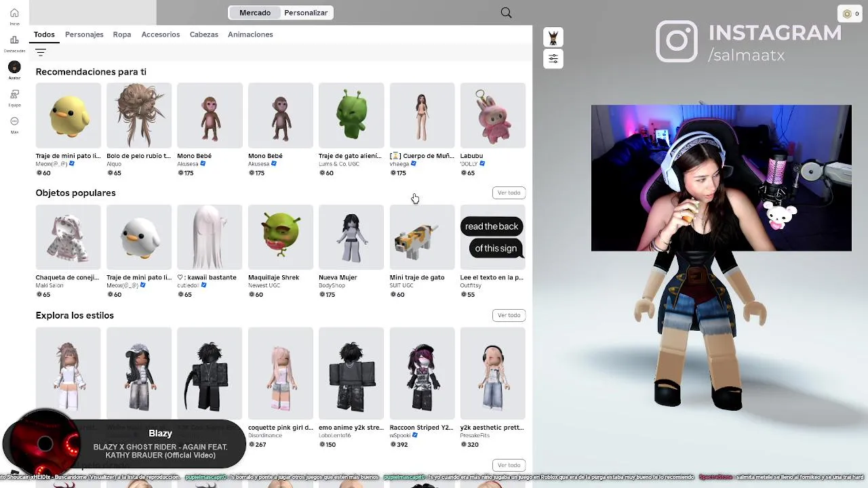Click Ver todo next to Explora los estilos
This screenshot has height=488, width=868.
point(509,315)
